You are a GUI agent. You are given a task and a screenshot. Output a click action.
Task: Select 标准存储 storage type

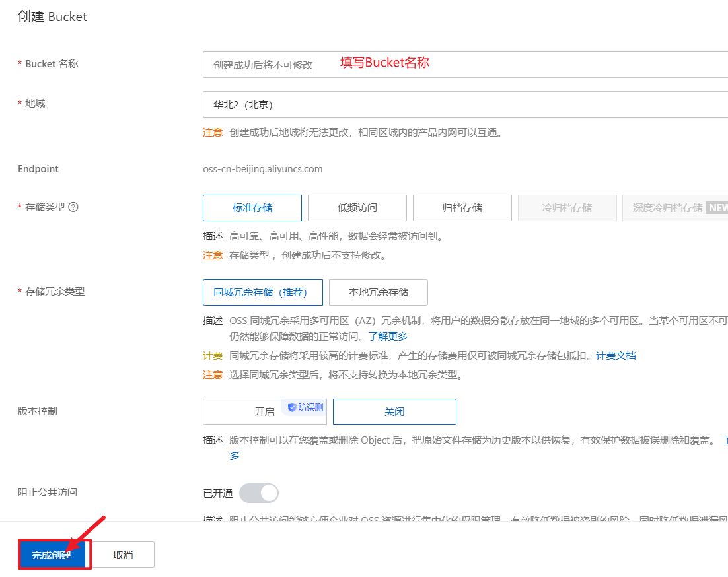click(252, 208)
